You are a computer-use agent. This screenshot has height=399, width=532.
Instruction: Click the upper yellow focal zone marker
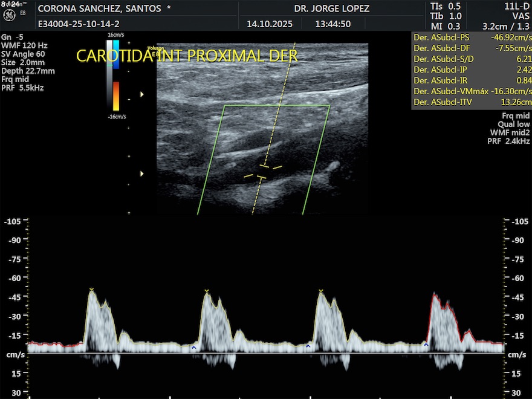coord(142,94)
